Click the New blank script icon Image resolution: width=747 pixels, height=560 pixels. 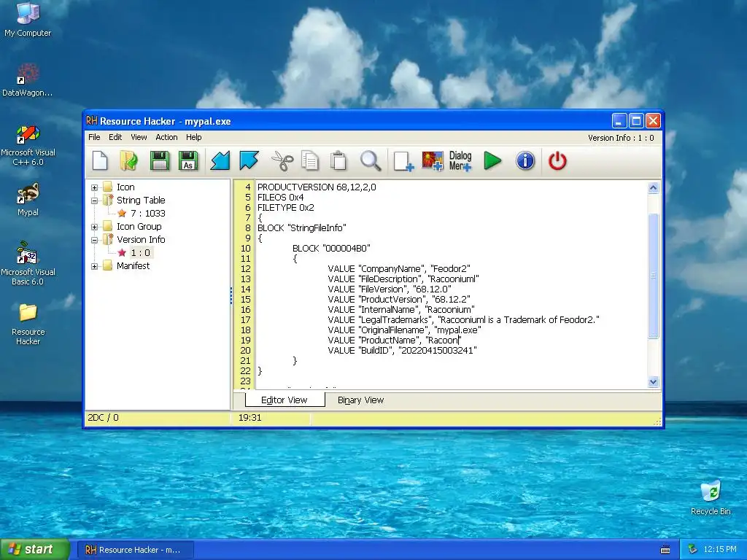(100, 160)
